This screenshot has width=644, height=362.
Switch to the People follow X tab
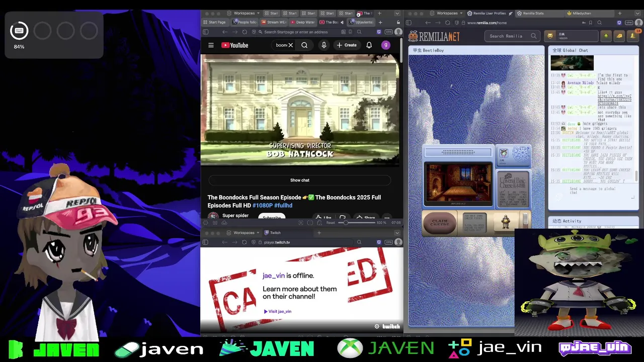pos(245,22)
